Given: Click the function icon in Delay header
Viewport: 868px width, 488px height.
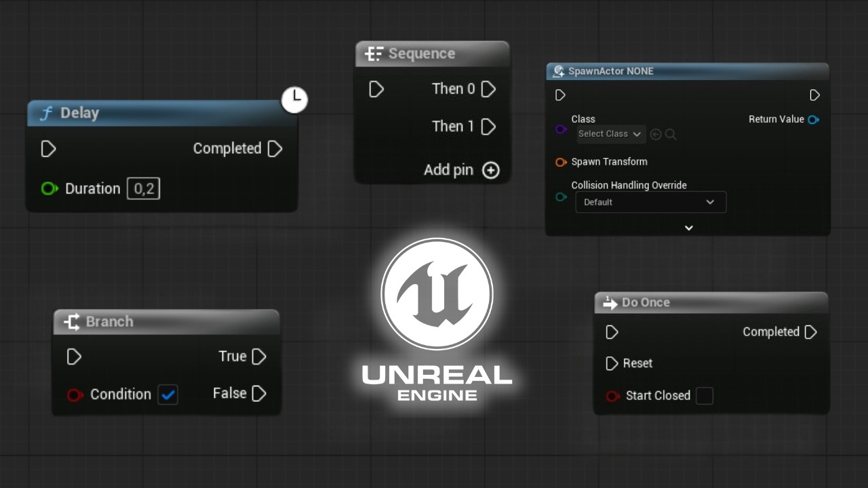Looking at the screenshot, I should 45,113.
